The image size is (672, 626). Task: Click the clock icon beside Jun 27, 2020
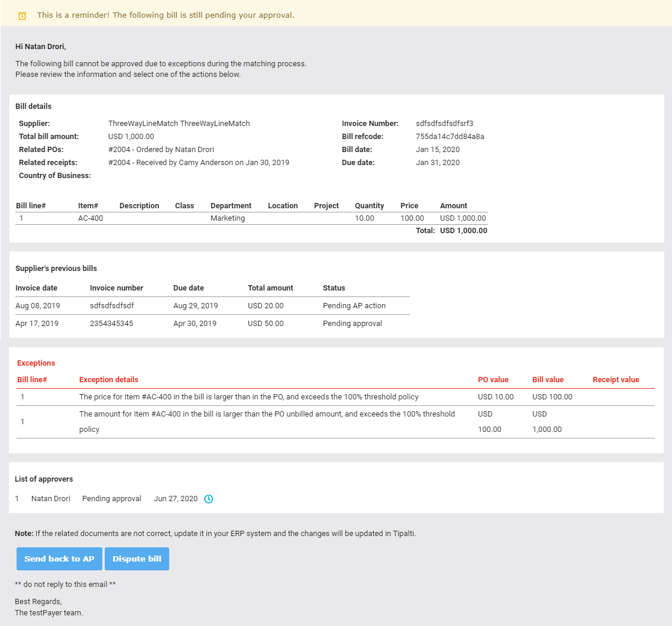click(x=208, y=499)
